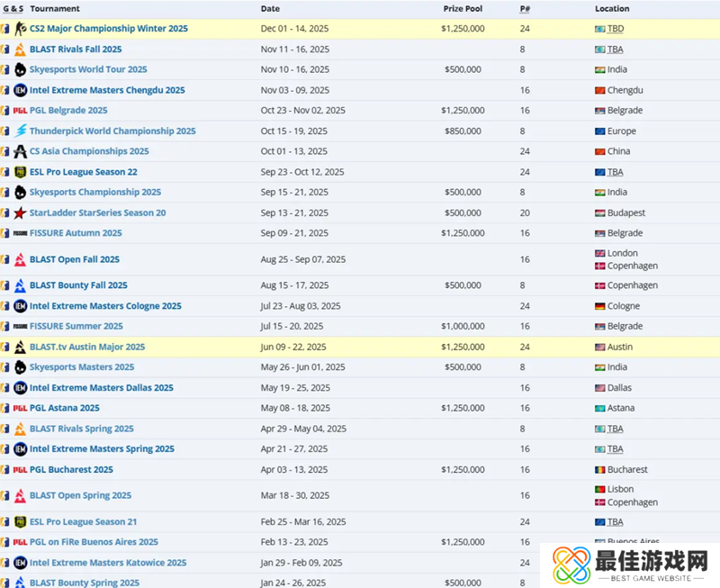
Task: Click the IEM logo beside Chengdu 2025
Action: point(20,90)
